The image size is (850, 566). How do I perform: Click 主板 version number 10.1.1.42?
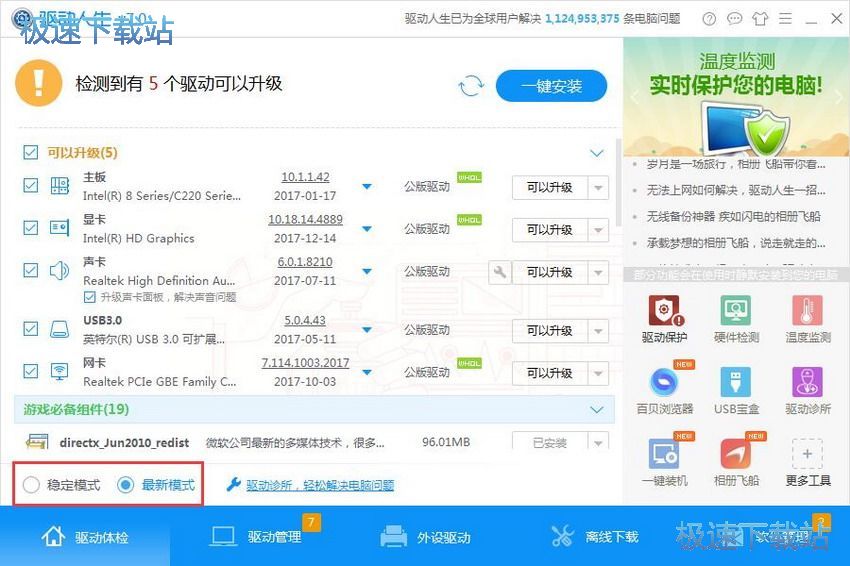[305, 177]
